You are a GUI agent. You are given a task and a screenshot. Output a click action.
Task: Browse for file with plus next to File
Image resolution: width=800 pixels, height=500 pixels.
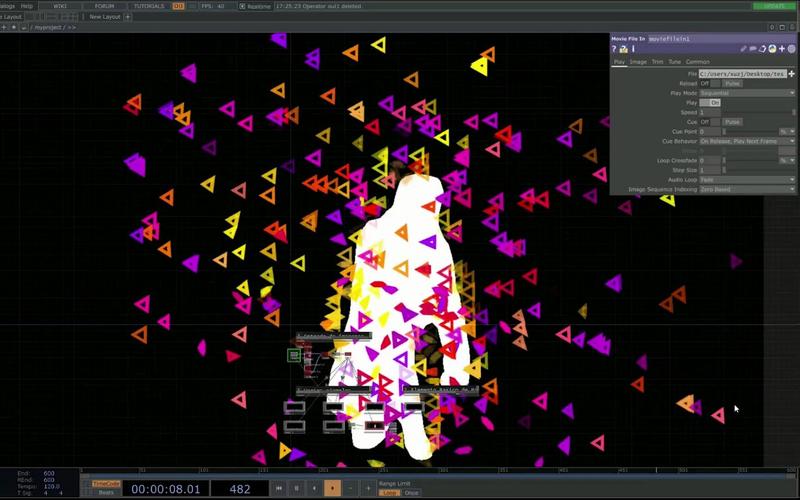pyautogui.click(x=792, y=74)
